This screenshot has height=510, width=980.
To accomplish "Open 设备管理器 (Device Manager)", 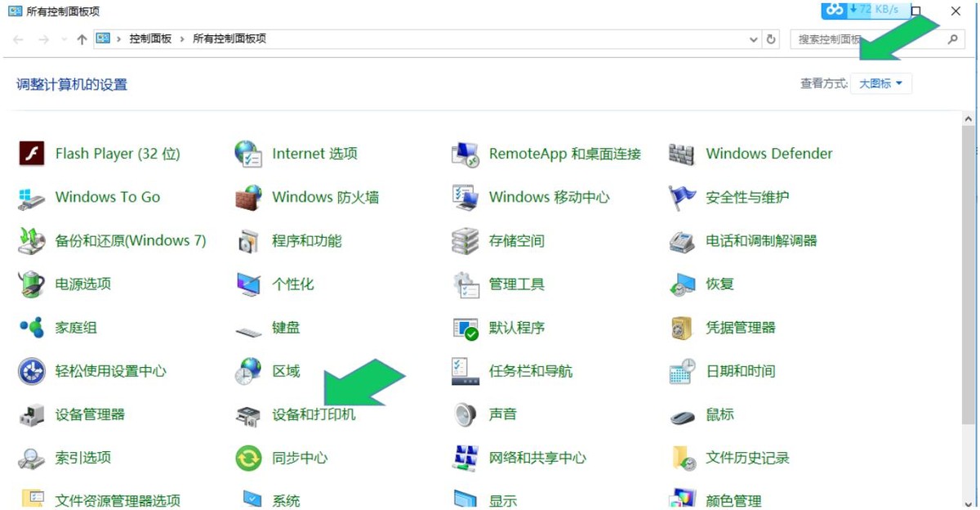I will click(x=89, y=414).
